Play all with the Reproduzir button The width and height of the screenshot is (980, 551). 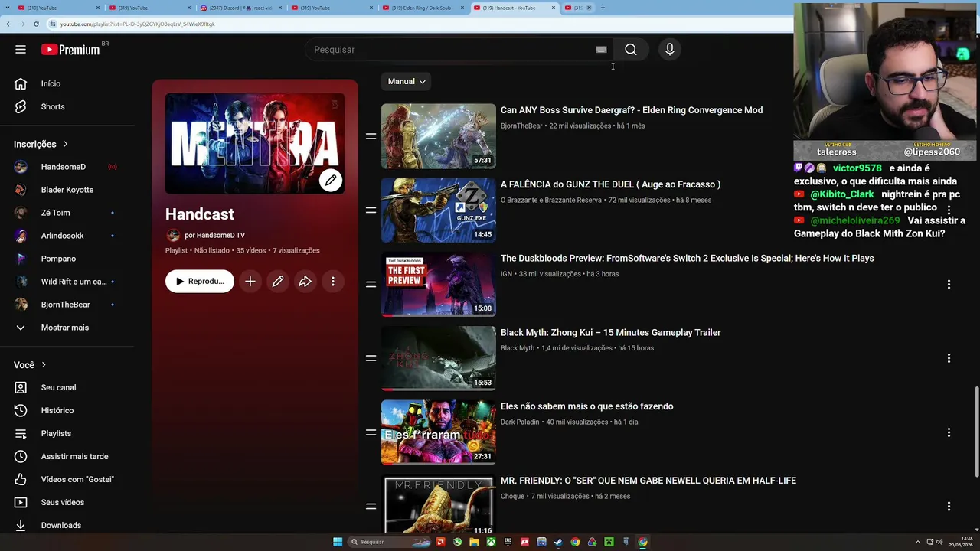click(x=200, y=282)
